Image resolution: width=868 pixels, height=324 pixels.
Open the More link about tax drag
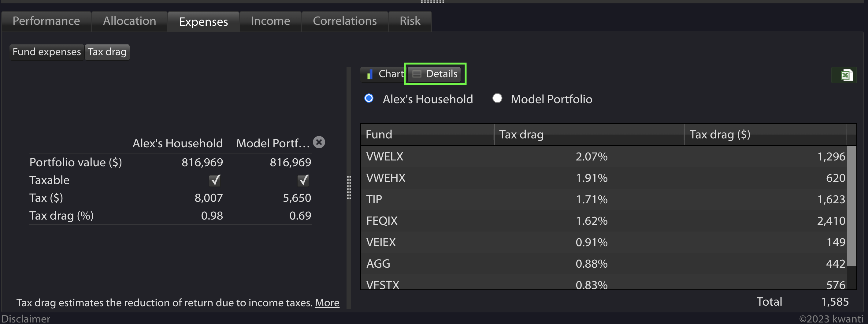327,303
